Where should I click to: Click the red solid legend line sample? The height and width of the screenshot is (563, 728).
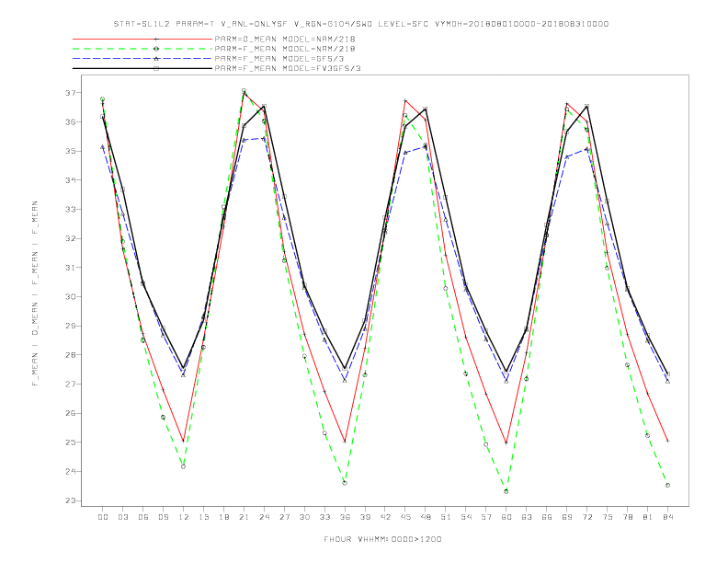pos(142,39)
